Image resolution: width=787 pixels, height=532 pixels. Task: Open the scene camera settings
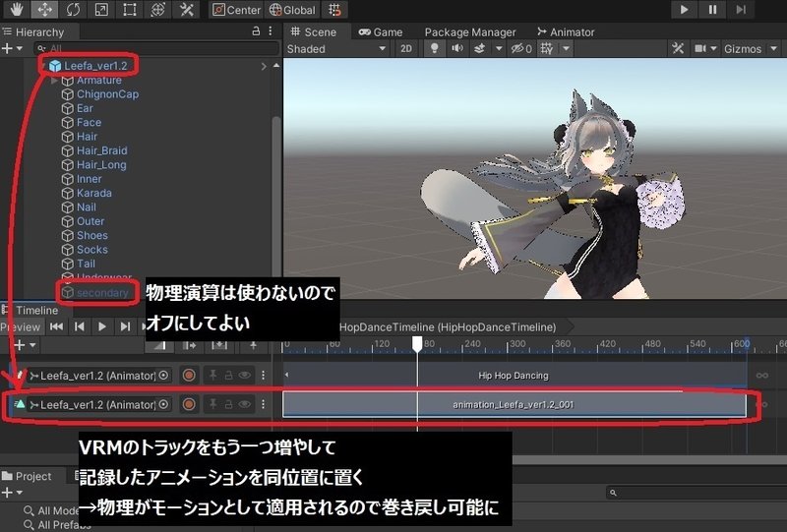[704, 49]
